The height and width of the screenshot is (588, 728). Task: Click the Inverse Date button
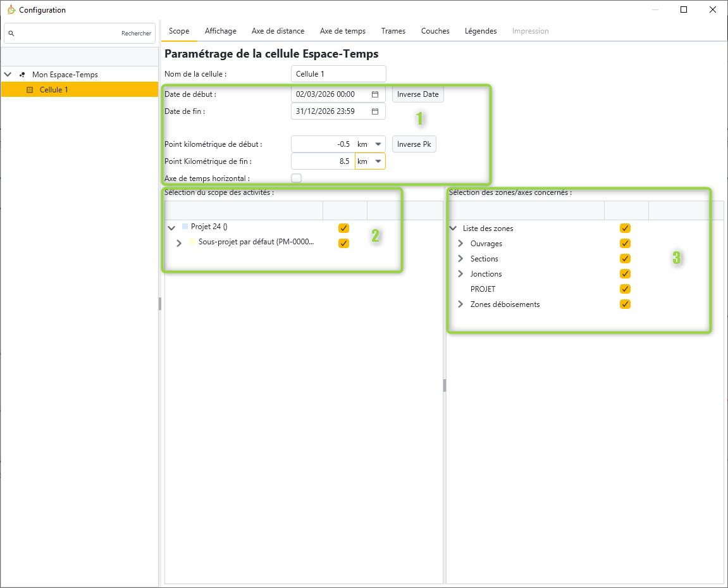417,94
